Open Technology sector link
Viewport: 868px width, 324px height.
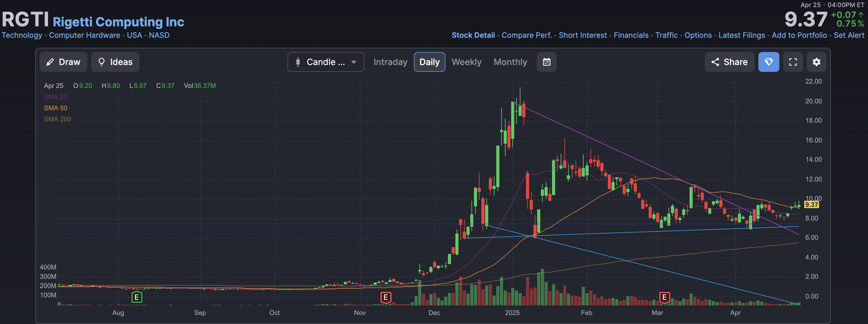(22, 35)
